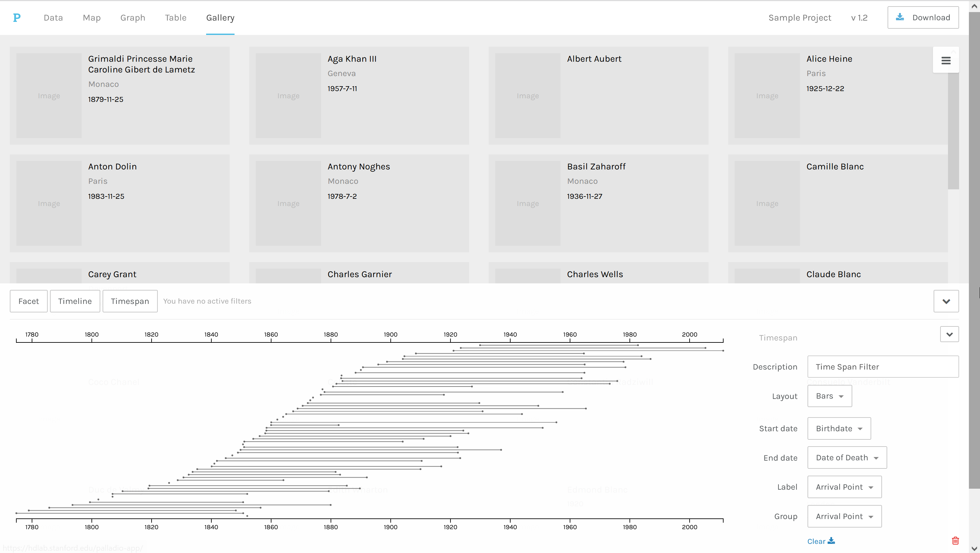Click the page scroll up arrow
Viewport: 980px width, 553px height.
974,6
